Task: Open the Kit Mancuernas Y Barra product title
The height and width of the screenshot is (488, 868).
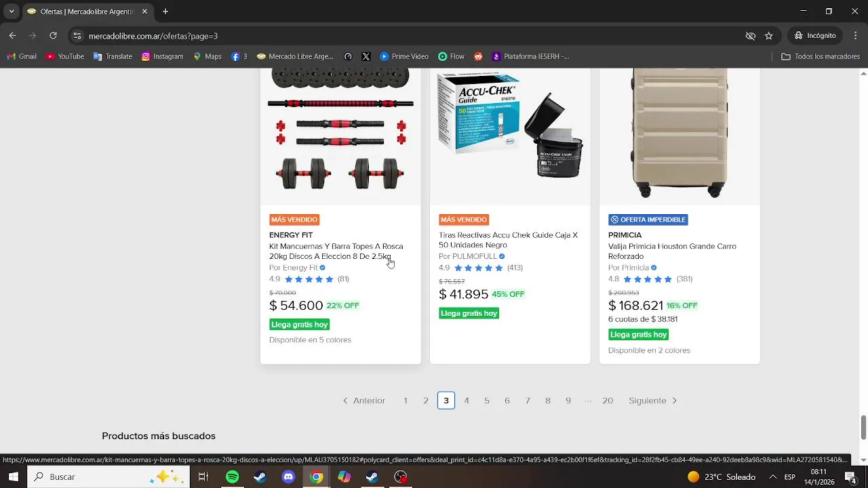Action: click(336, 251)
